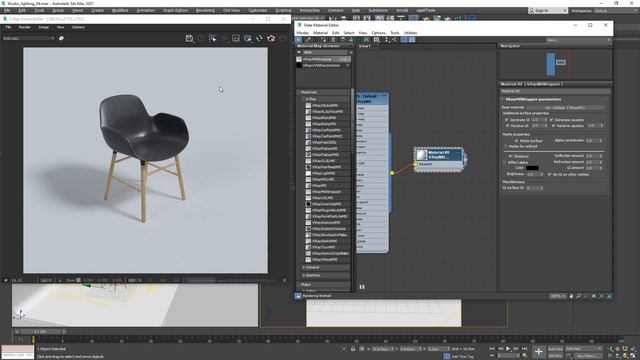The image size is (640, 360).
Task: Toggle the mono color circle icon beside the RGB color dropdown
Action: click(61, 38)
